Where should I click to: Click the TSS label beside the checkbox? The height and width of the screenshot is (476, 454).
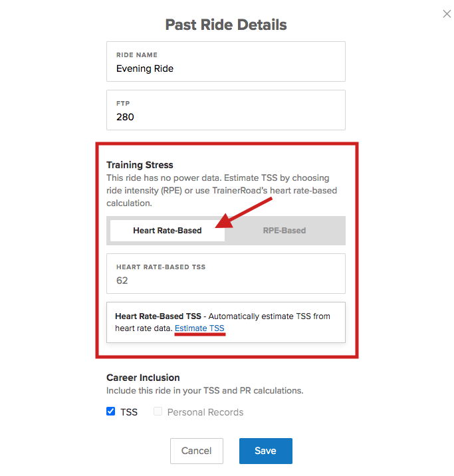(x=129, y=412)
